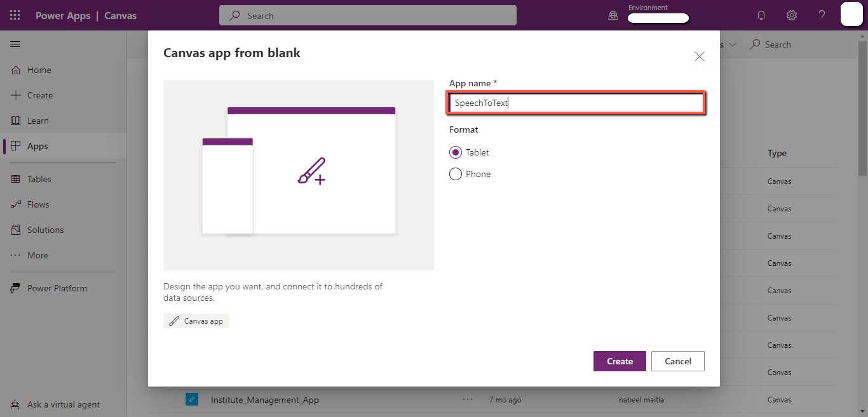
Task: Click the top Search bar
Action: pos(368,15)
